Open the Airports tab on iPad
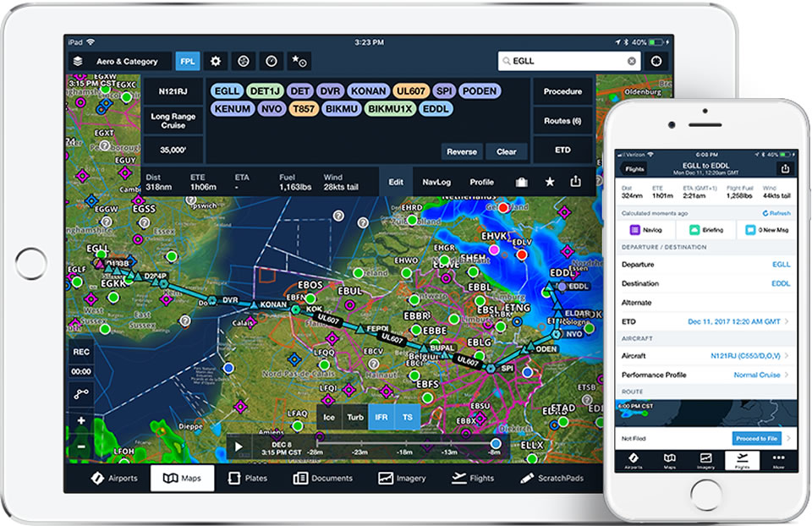Viewport: 812px width, 526px height. [x=114, y=478]
